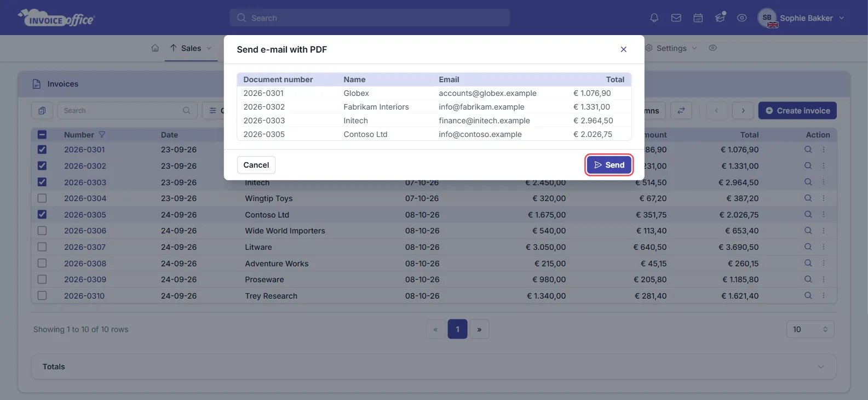Click the filter funnel on Number column
868x400 pixels.
coord(102,135)
